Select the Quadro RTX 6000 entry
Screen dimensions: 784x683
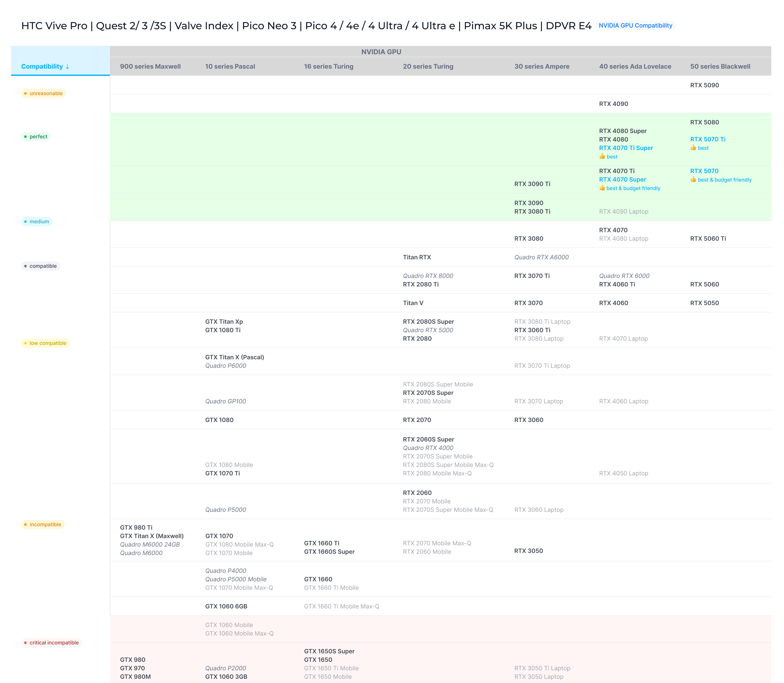(x=624, y=276)
